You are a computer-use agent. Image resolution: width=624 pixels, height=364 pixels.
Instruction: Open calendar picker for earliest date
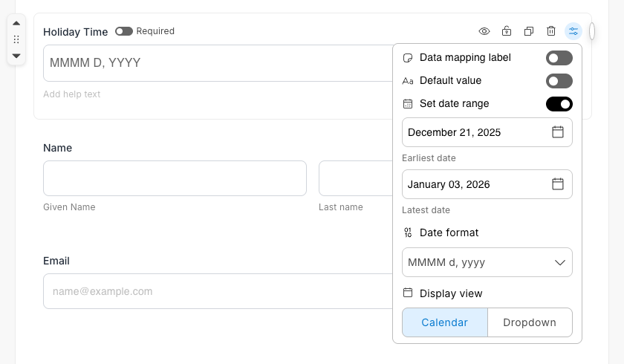coord(558,132)
